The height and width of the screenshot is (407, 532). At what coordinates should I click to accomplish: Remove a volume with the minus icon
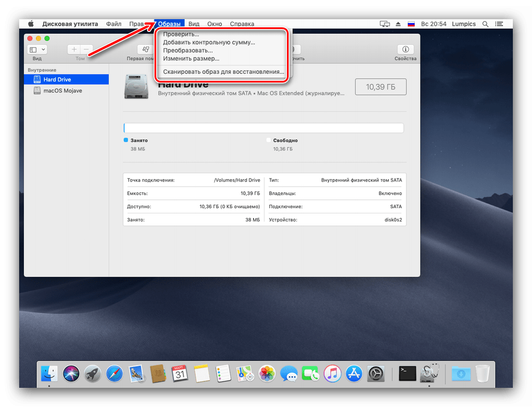coord(86,49)
